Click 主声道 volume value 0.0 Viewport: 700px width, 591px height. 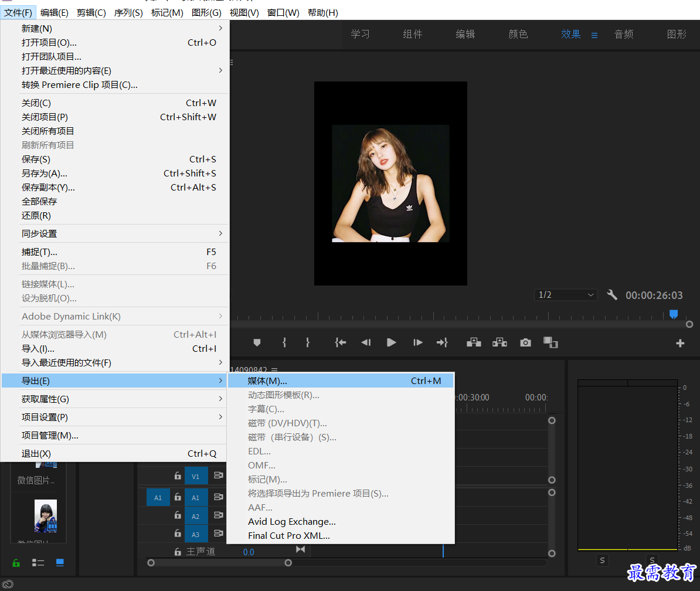tap(249, 552)
